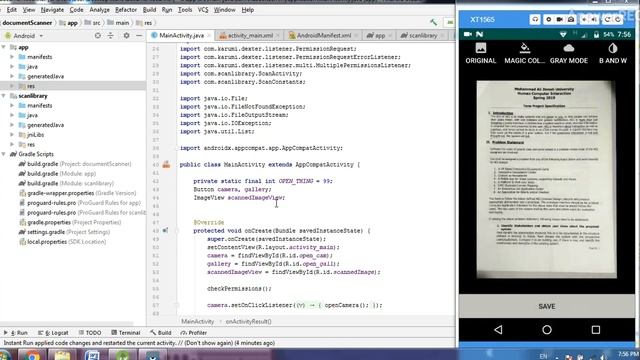Click the collapse-all icon in Project panel
Screen dimensions: 640x360
pos(111,36)
